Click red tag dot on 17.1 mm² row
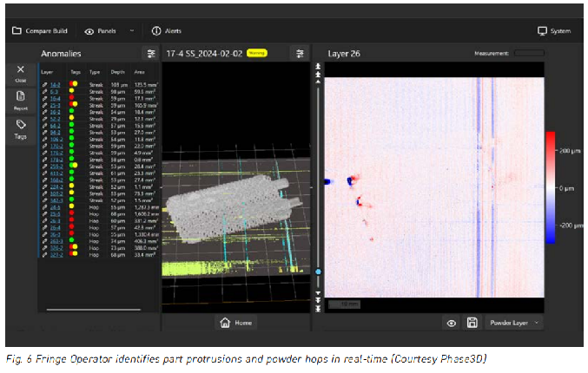This screenshot has width=588, height=373. (x=71, y=97)
